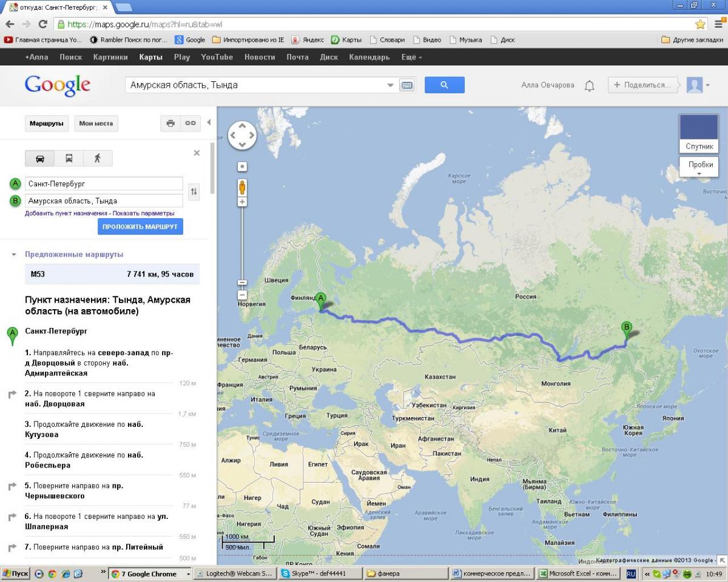Click the link/share chain icon
The image size is (728, 582).
point(190,123)
